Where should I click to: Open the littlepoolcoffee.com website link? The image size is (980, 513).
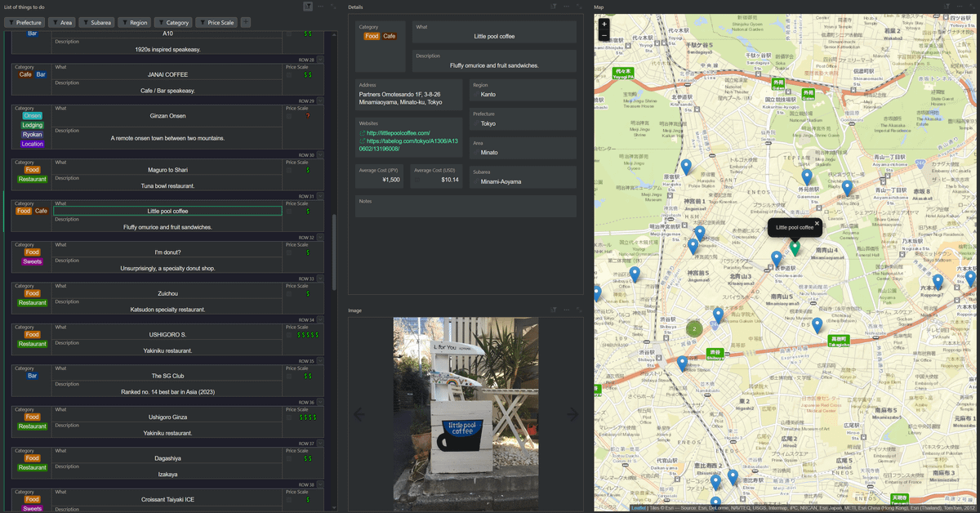[x=398, y=133]
